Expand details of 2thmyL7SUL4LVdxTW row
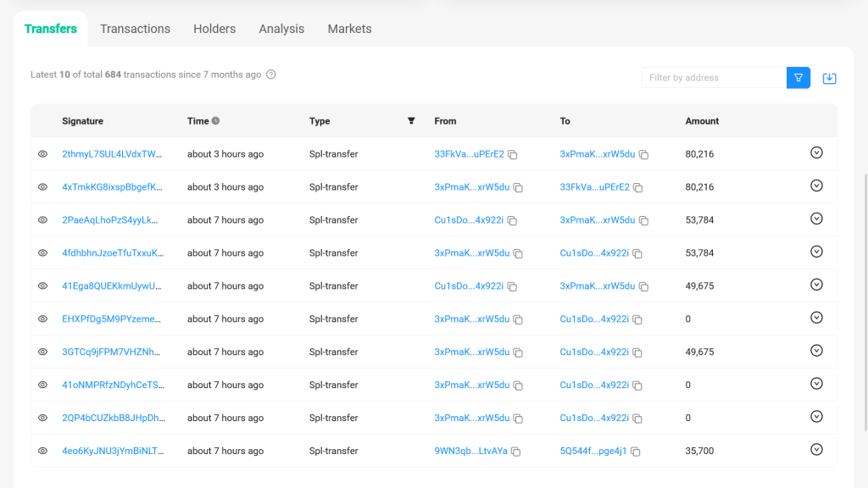 (x=816, y=152)
